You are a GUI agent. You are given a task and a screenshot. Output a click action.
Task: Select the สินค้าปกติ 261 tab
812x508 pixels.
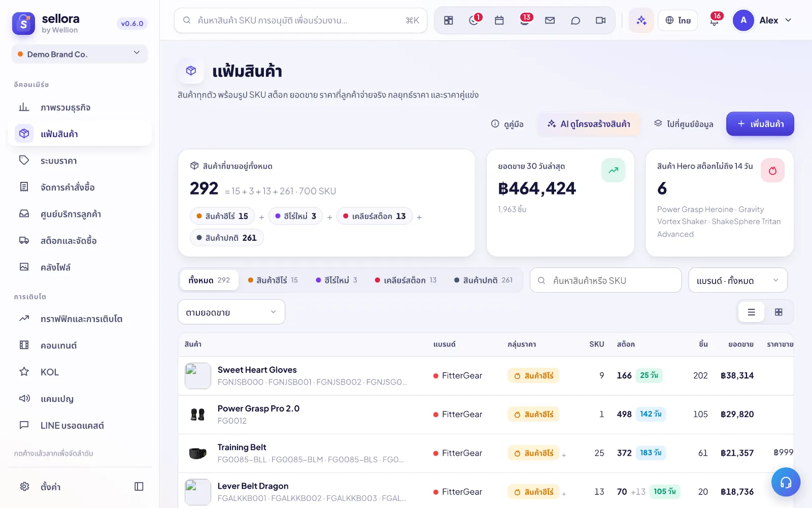coord(483,280)
